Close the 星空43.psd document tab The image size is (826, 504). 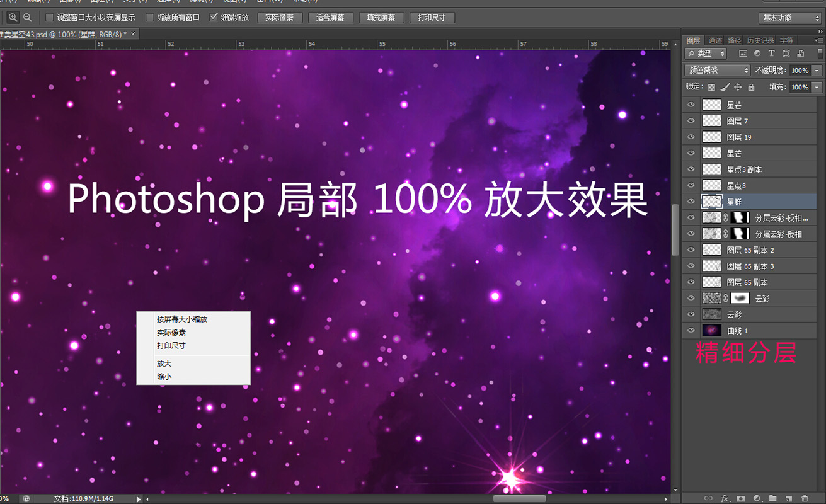click(133, 33)
